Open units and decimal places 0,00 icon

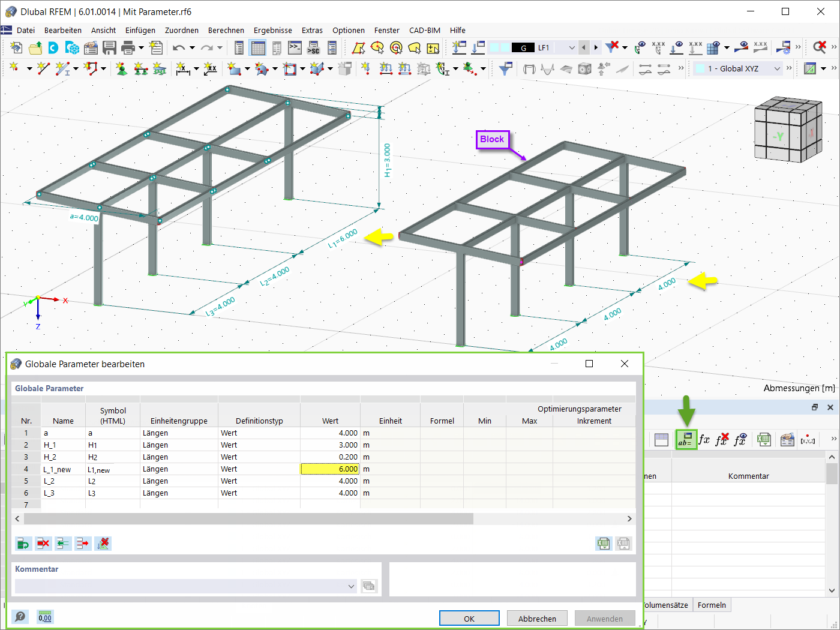(45, 617)
